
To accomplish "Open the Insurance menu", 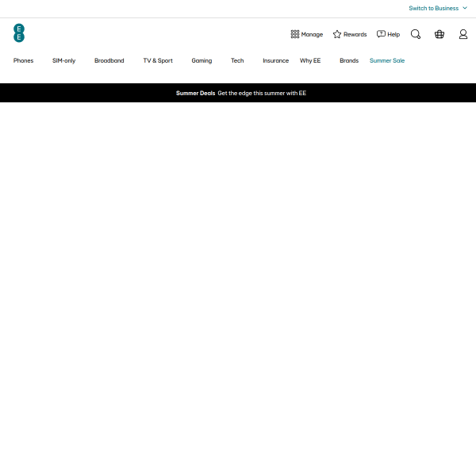I will [x=275, y=61].
